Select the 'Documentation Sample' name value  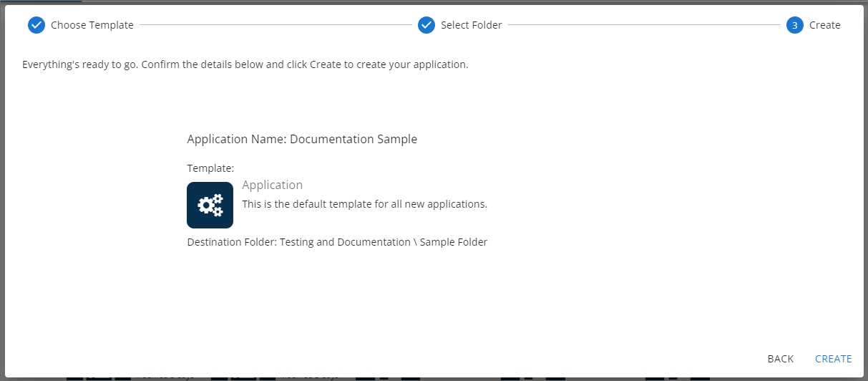click(353, 139)
